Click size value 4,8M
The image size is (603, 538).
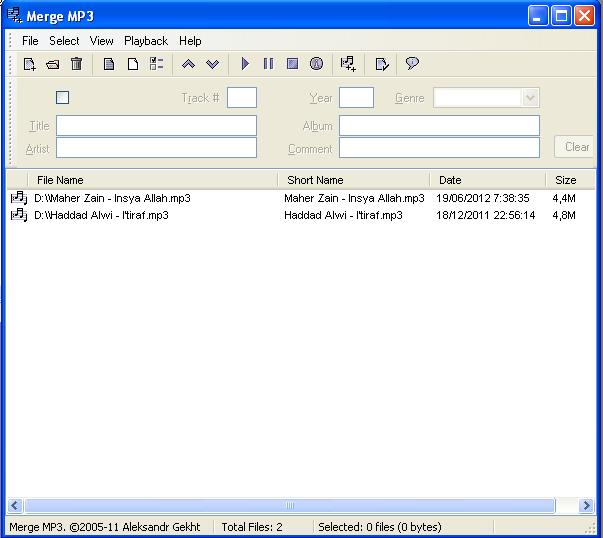tap(564, 215)
